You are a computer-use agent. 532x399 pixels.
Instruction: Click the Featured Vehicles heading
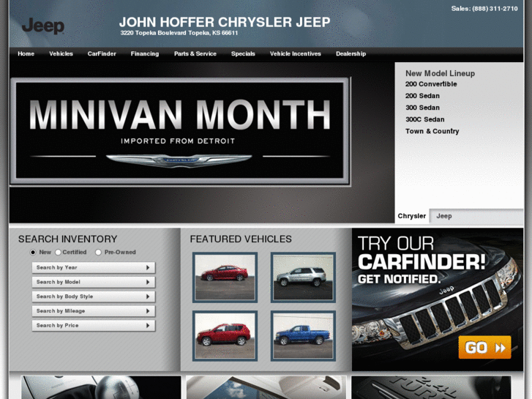coord(241,239)
